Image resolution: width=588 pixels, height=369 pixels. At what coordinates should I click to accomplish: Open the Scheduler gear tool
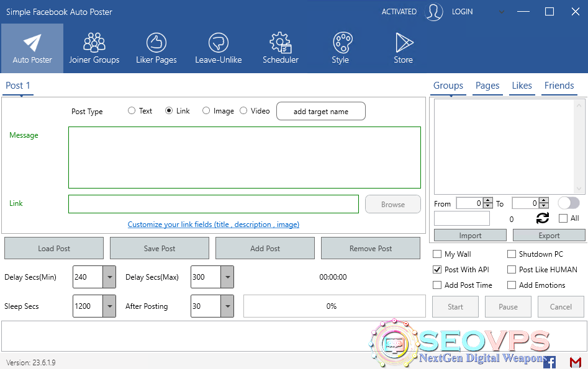point(281,48)
